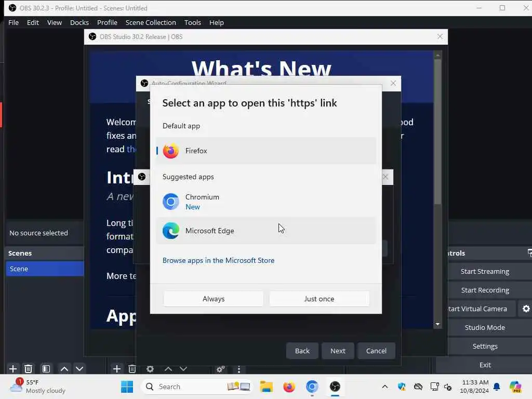Open Windows Security tray icon
Image resolution: width=532 pixels, height=399 pixels.
(x=402, y=387)
